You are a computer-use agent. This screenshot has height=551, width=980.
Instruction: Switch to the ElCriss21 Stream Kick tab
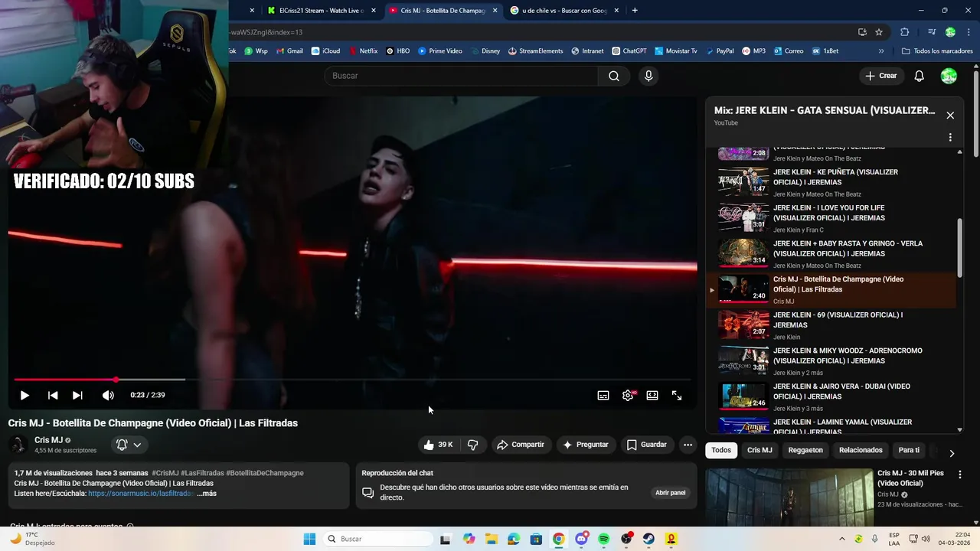[x=322, y=11]
